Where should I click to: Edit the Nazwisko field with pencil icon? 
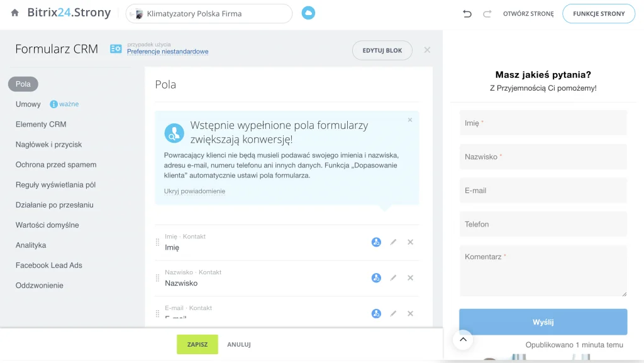[394, 278]
